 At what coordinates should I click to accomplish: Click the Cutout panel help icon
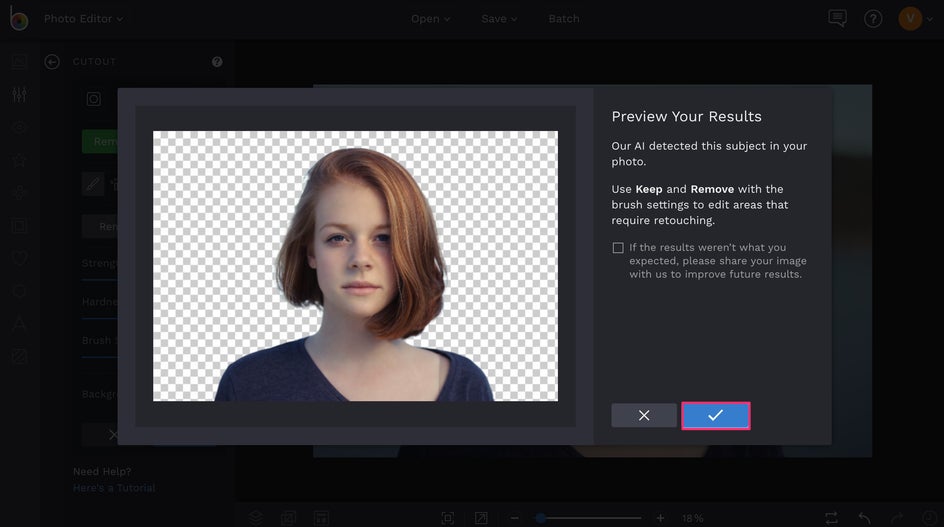point(217,62)
